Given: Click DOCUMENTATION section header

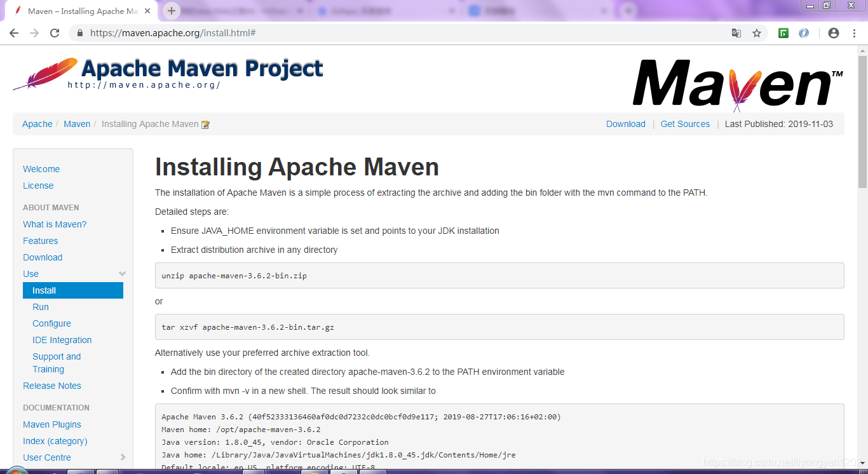Looking at the screenshot, I should tap(56, 408).
